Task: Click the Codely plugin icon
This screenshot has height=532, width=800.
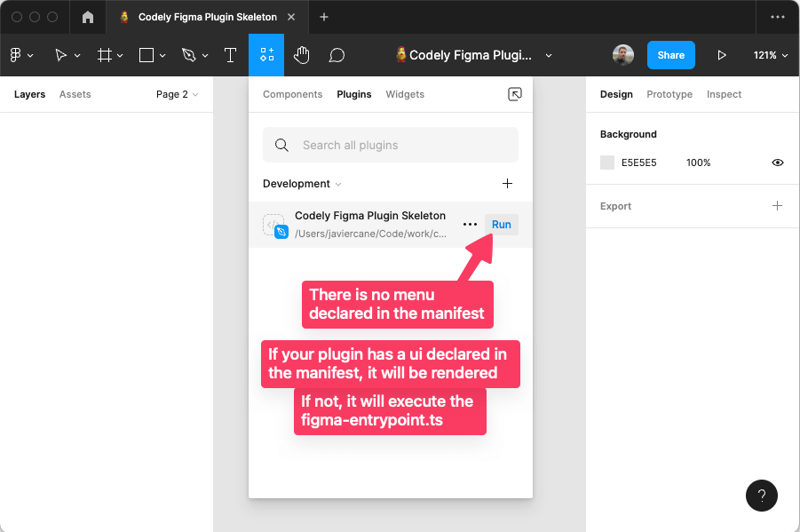Action: click(x=275, y=226)
